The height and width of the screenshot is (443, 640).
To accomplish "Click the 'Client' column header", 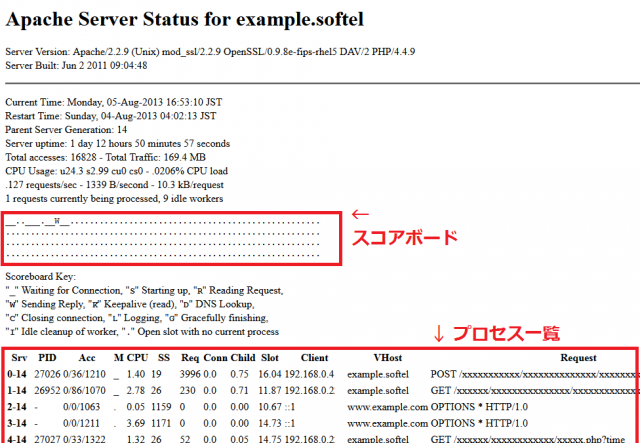I will pyautogui.click(x=315, y=358).
